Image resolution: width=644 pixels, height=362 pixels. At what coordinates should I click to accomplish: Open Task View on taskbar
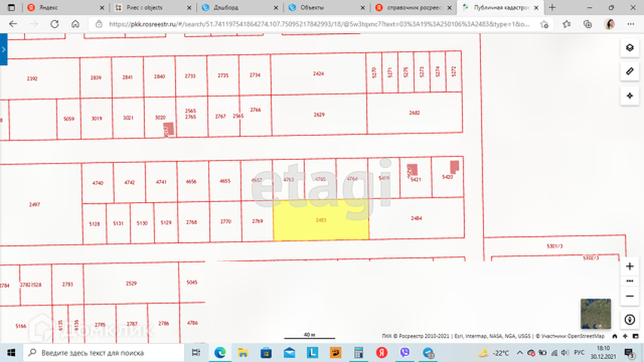click(196, 352)
